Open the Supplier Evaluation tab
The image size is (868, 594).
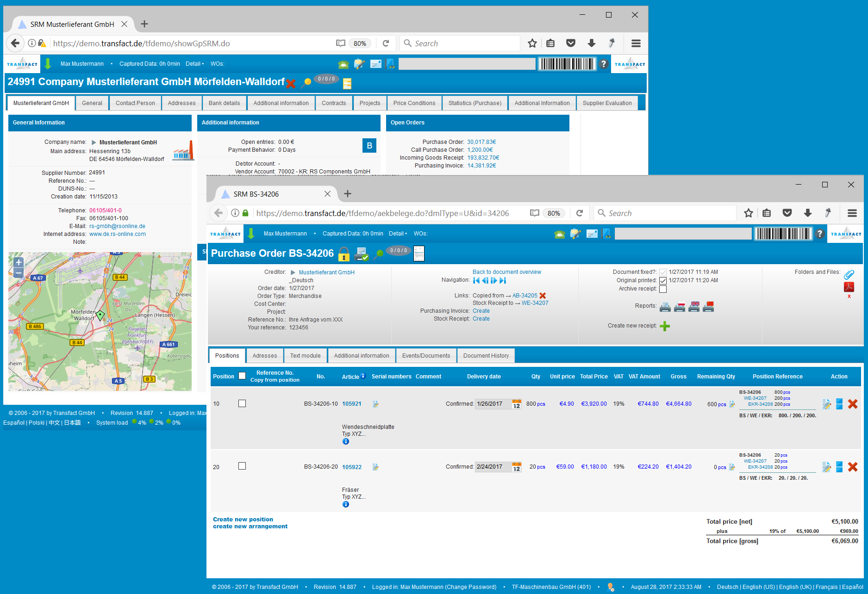607,103
